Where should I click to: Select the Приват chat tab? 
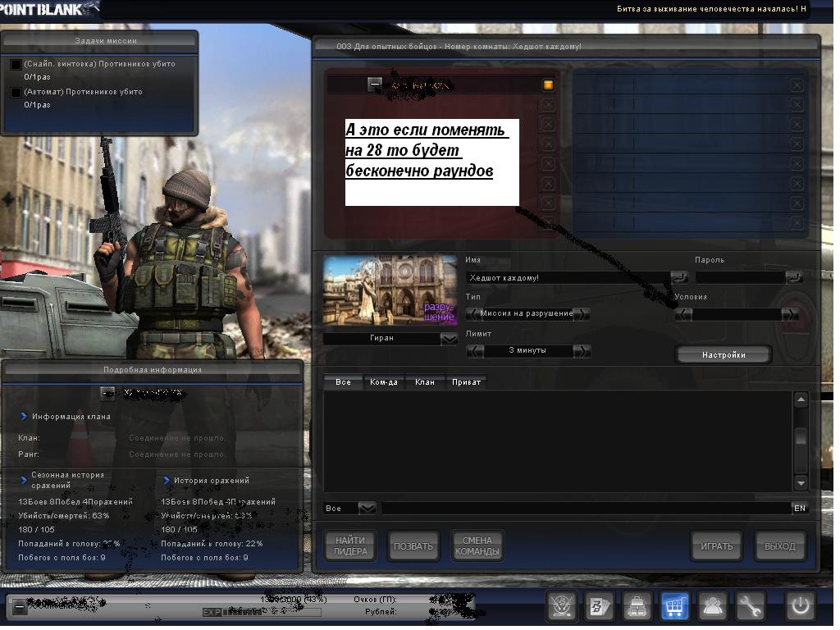(466, 382)
